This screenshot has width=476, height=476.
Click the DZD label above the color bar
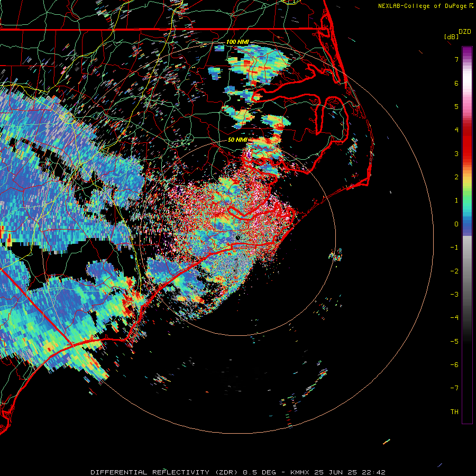[465, 32]
